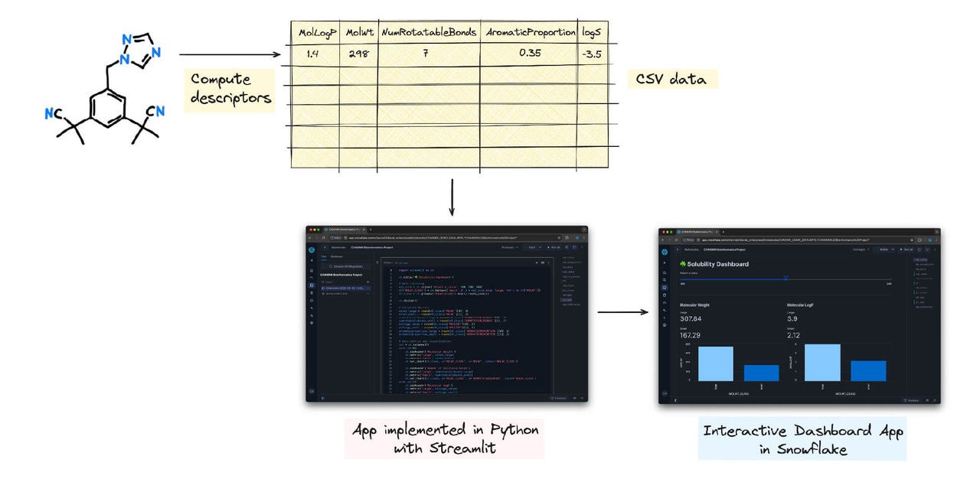Click the user avatar at the code editor's bottom left

[312, 392]
